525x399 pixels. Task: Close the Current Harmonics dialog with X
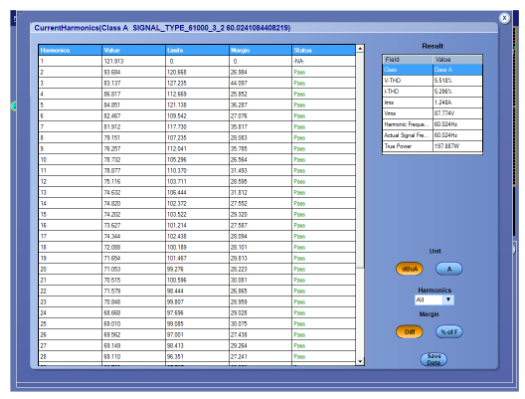coord(504,18)
